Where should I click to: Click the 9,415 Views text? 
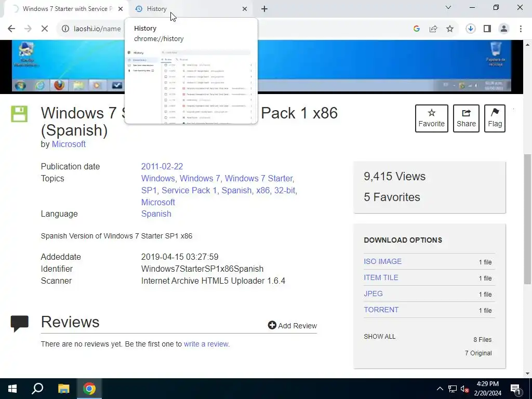(395, 177)
